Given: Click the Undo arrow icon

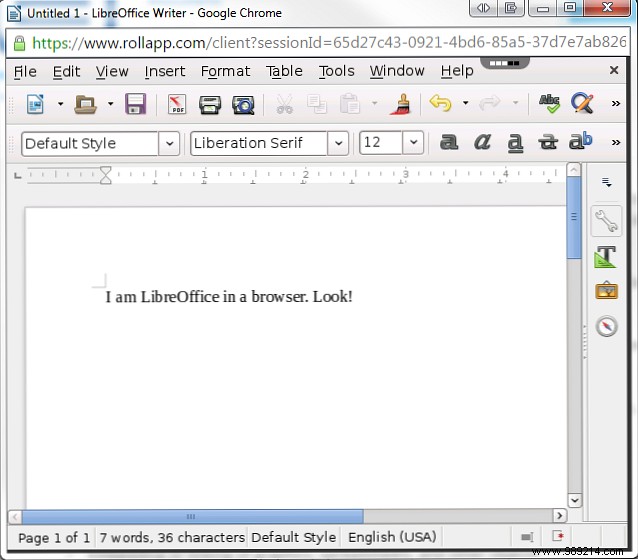Looking at the screenshot, I should (x=440, y=103).
